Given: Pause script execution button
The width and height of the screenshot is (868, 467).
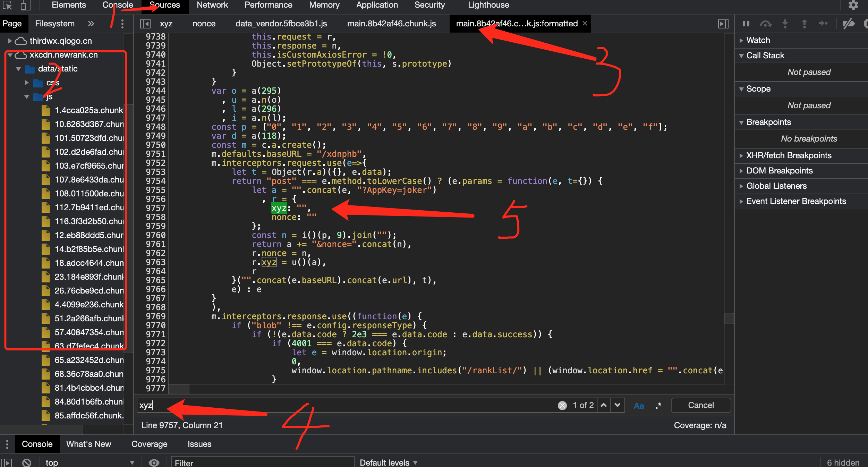Looking at the screenshot, I should coord(746,24).
